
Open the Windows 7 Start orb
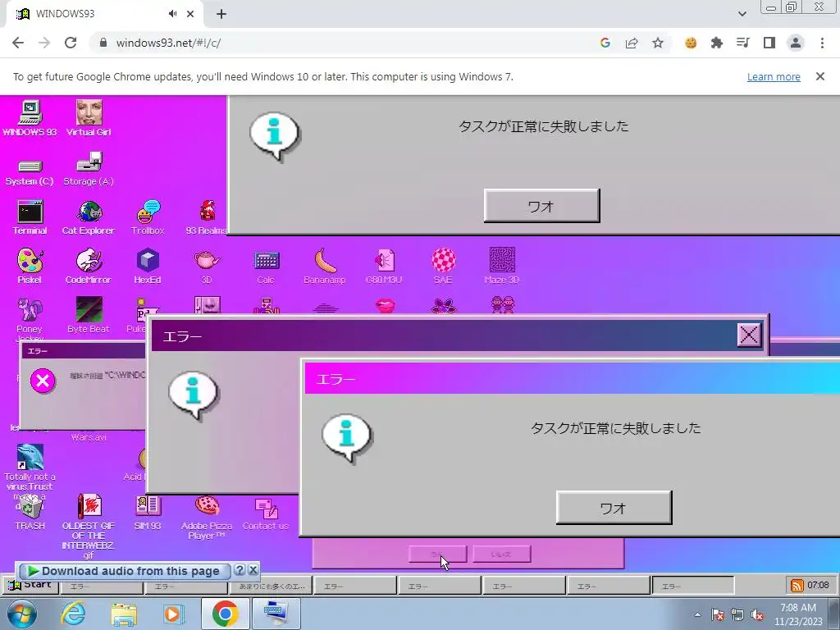(x=21, y=614)
